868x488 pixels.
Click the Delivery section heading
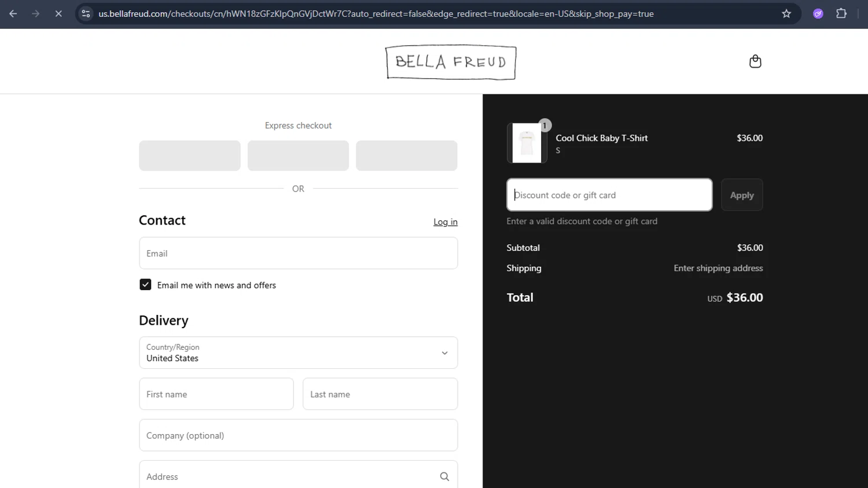(164, 321)
